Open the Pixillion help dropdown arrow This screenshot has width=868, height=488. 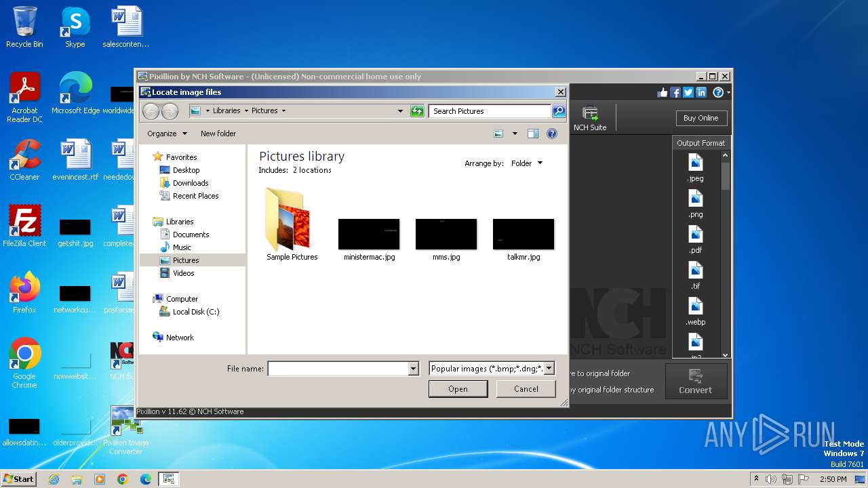[728, 92]
